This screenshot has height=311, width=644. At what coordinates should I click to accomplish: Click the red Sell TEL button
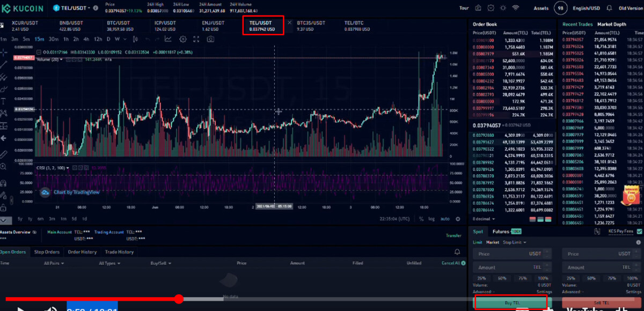(601, 303)
